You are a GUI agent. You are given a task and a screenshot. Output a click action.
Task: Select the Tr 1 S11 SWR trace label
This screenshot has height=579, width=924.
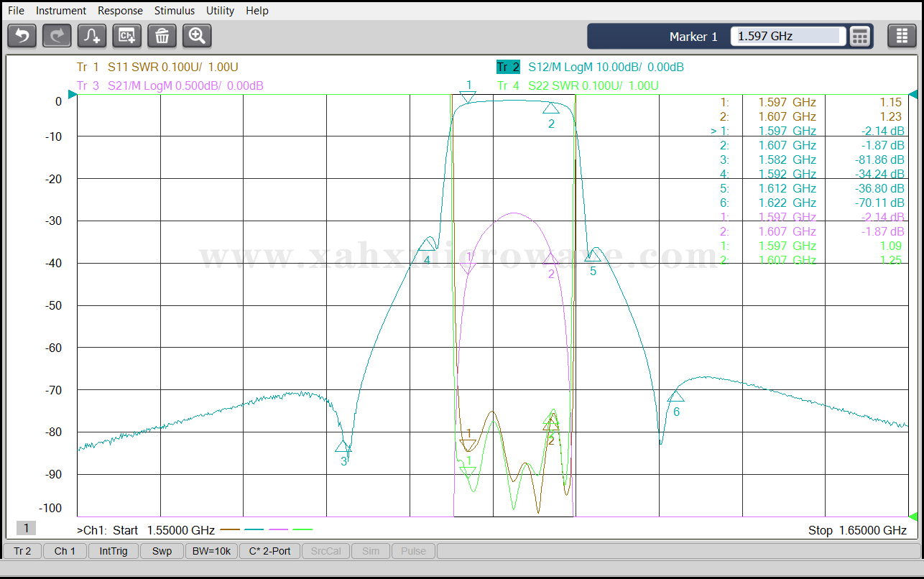(x=157, y=67)
